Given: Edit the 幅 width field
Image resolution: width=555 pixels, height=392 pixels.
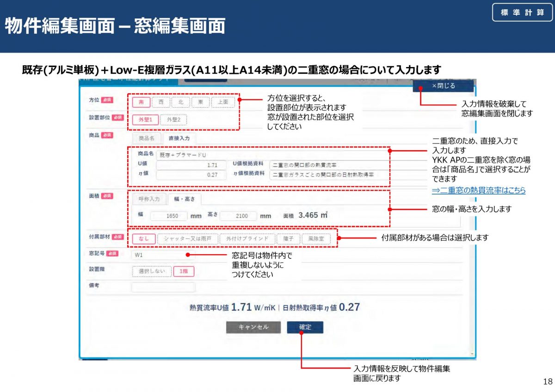Looking at the screenshot, I should (168, 216).
